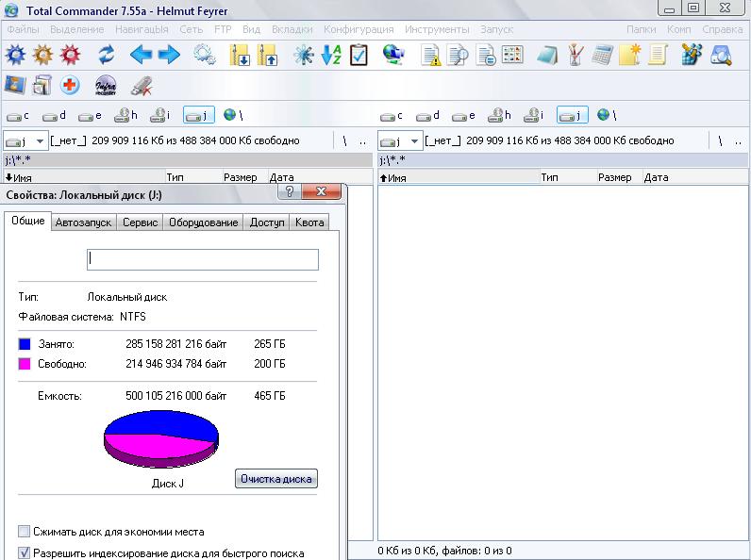Switch to the Оборудование tab

click(x=204, y=222)
